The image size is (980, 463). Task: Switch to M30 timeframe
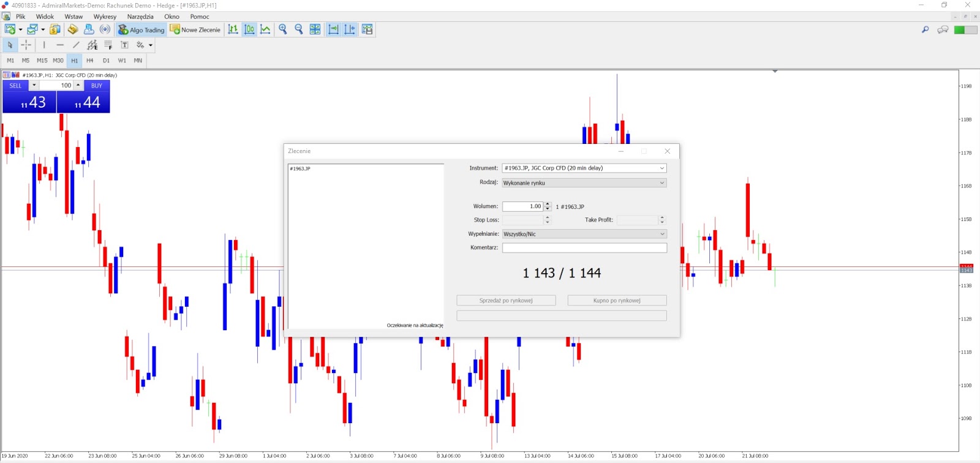[58, 61]
